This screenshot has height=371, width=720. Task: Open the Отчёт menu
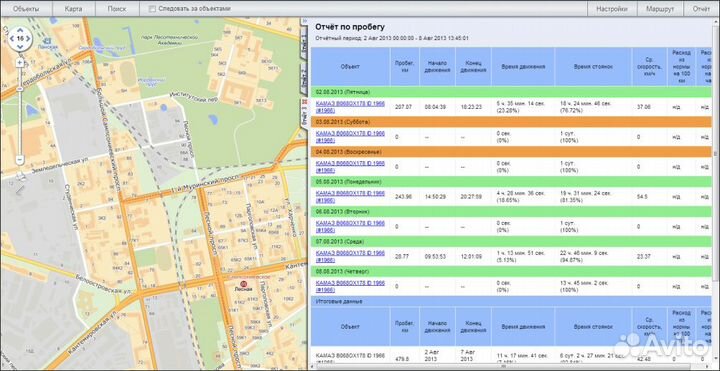pyautogui.click(x=702, y=9)
